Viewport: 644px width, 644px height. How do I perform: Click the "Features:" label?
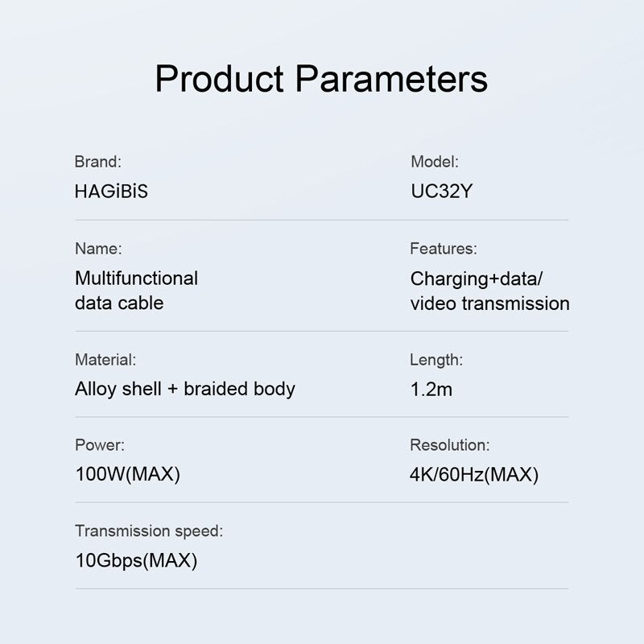point(444,248)
